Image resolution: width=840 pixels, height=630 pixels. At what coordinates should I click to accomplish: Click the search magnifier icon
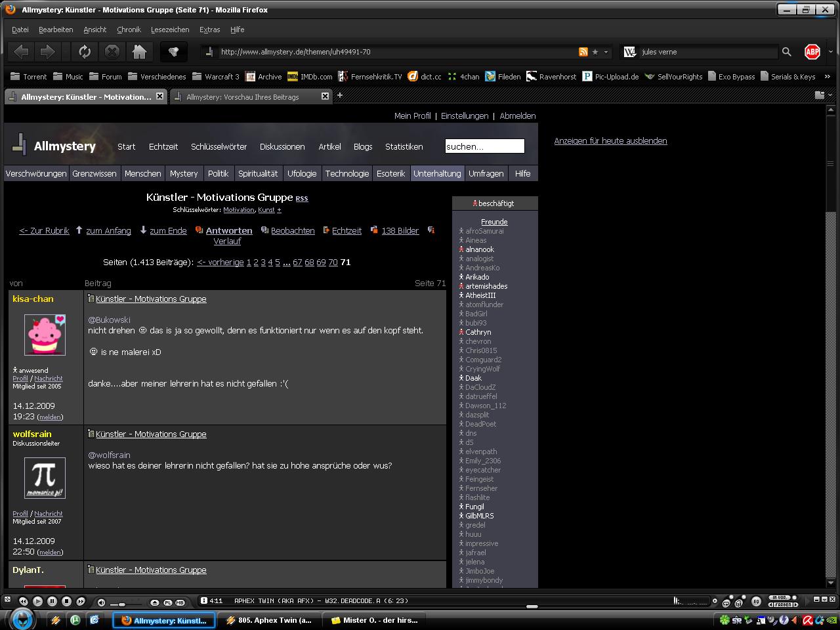pyautogui.click(x=787, y=52)
